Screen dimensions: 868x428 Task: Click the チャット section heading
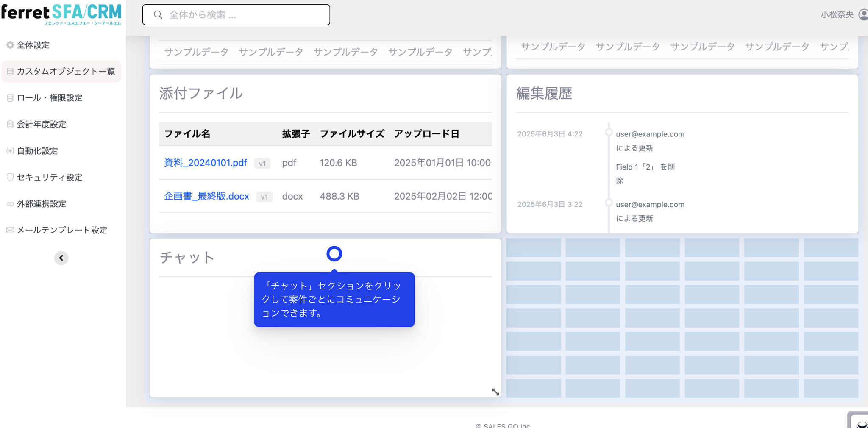pyautogui.click(x=187, y=257)
